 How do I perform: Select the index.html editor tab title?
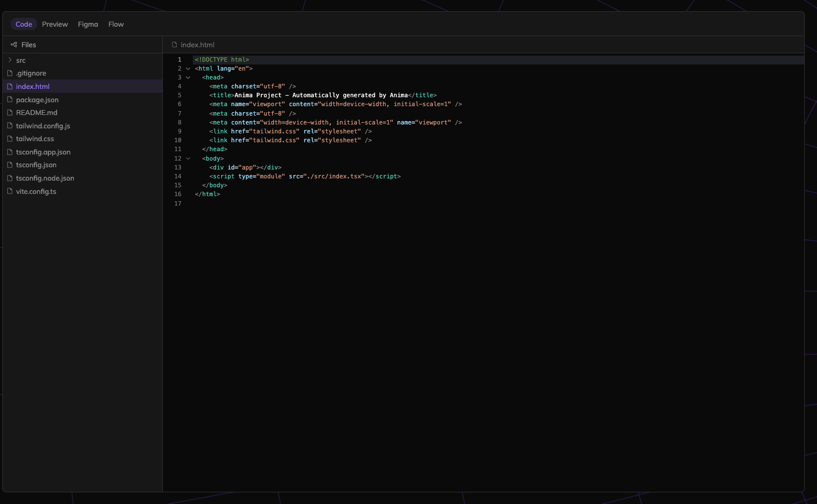point(197,44)
